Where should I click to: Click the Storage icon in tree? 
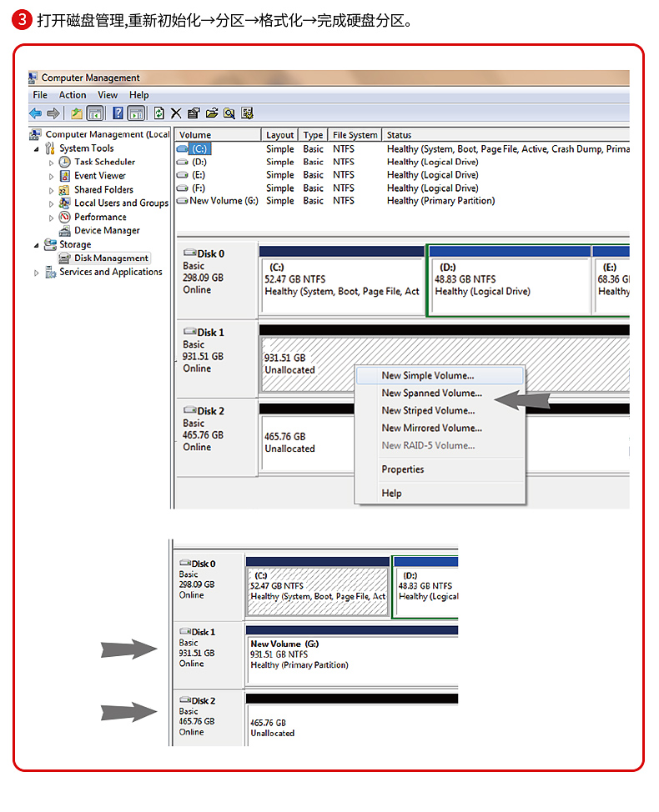[x=50, y=244]
